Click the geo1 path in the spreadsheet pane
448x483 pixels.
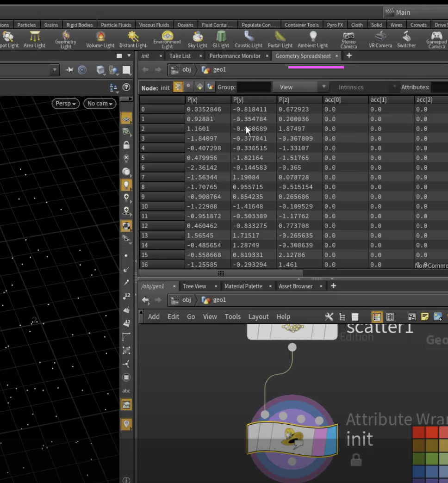click(x=219, y=69)
